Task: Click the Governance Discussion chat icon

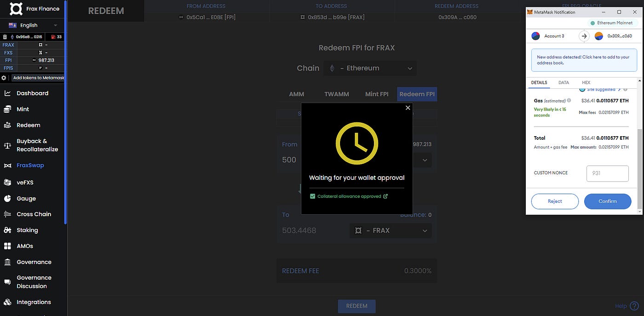Action: 7,282
